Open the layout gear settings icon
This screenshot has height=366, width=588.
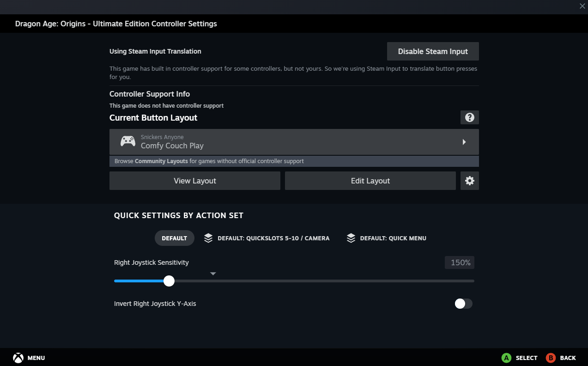pyautogui.click(x=470, y=181)
